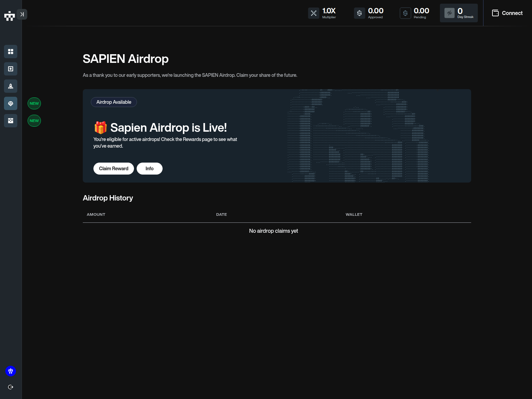This screenshot has width=532, height=399.
Task: Click the gift box emoji icon
Action: coord(100,128)
